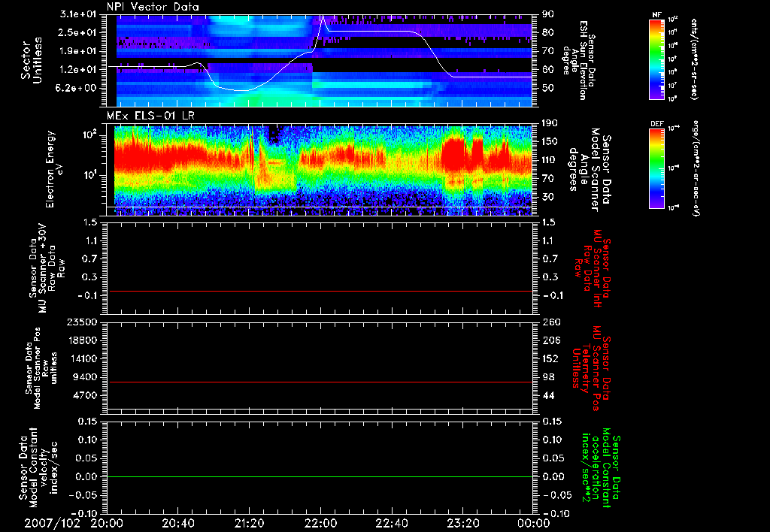Click the red "MU Scanner Pos Telemetry" label
Screen dimensions: 770x532
pos(590,368)
